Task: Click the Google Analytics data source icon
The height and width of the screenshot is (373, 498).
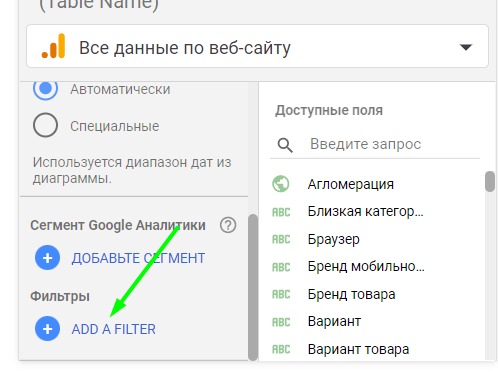Action: pos(53,46)
